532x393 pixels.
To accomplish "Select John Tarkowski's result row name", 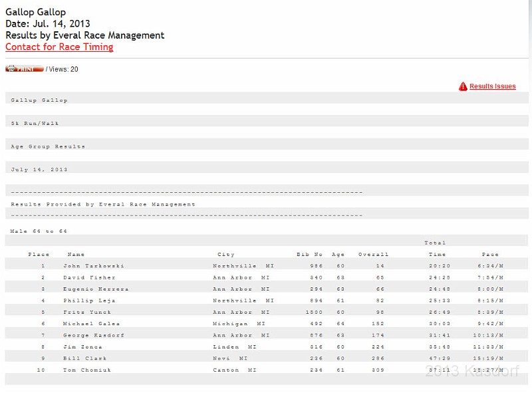I will pyautogui.click(x=94, y=266).
